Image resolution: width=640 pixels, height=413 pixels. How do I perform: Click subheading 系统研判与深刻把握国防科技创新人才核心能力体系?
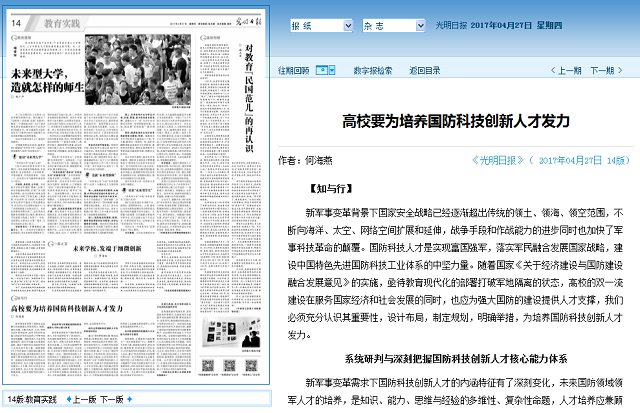pyautogui.click(x=456, y=359)
